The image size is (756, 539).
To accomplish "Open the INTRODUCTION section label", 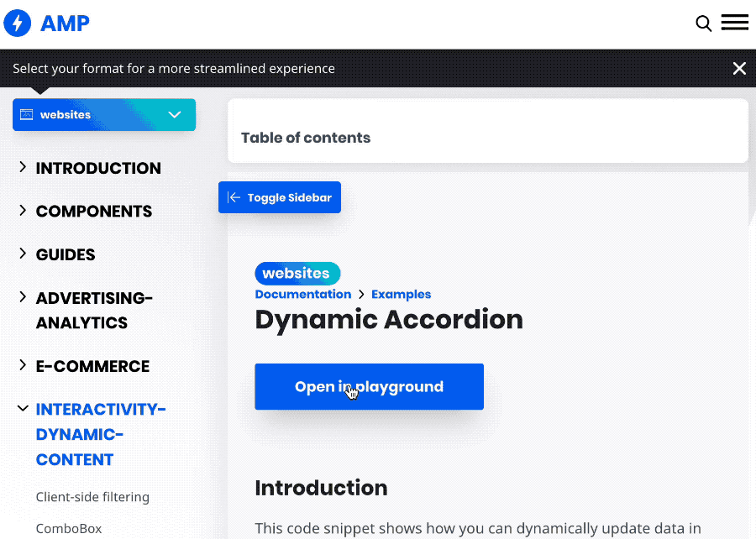I will click(x=98, y=168).
